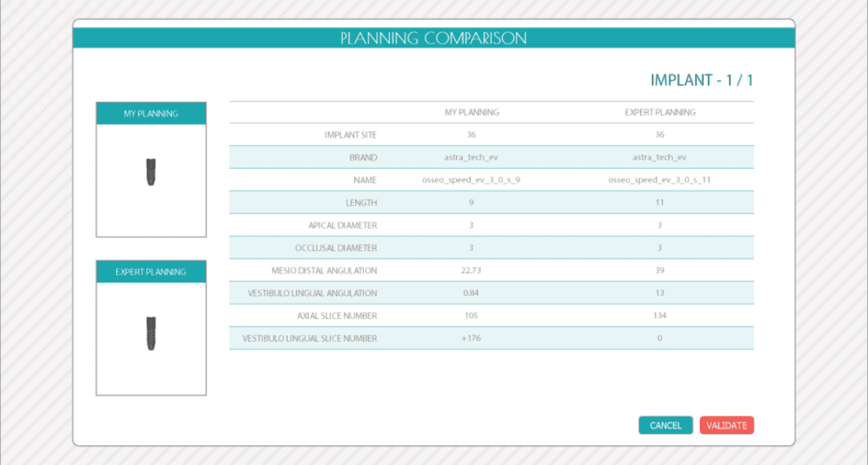Click Expert Planning brand astra_tech_ev value
This screenshot has height=465, width=868.
pyautogui.click(x=660, y=157)
